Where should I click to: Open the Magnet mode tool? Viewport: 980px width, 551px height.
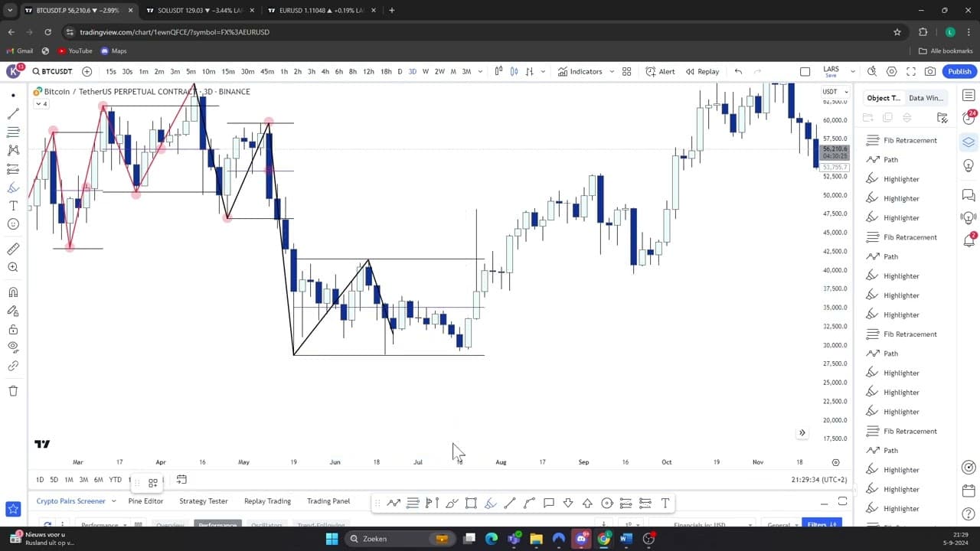click(x=13, y=292)
